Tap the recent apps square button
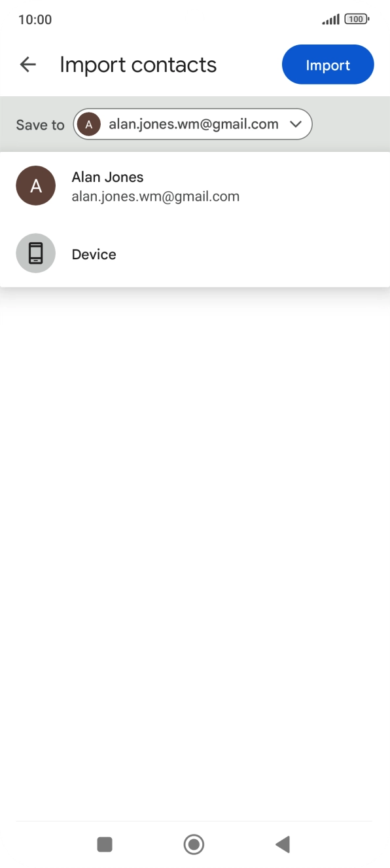Screen dimensions: 390x868 (105, 844)
